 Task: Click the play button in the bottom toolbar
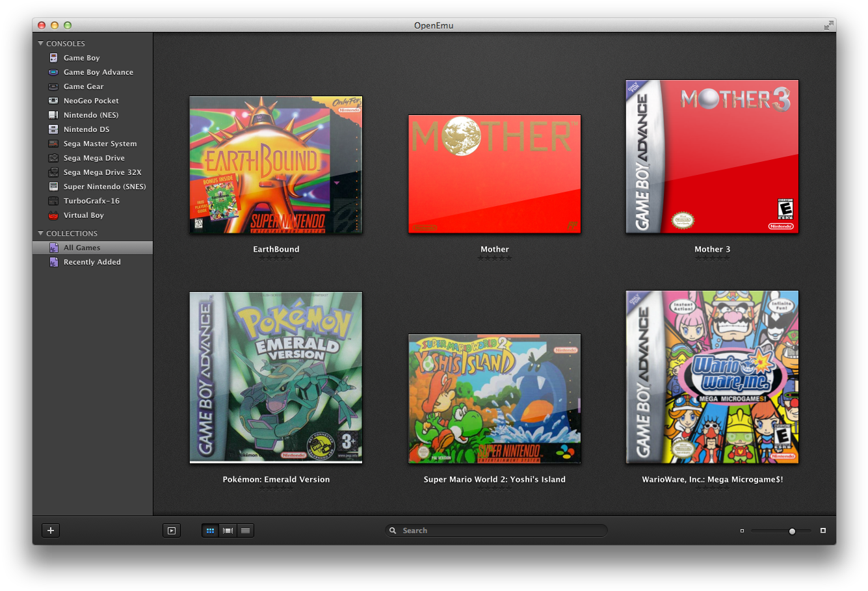171,531
